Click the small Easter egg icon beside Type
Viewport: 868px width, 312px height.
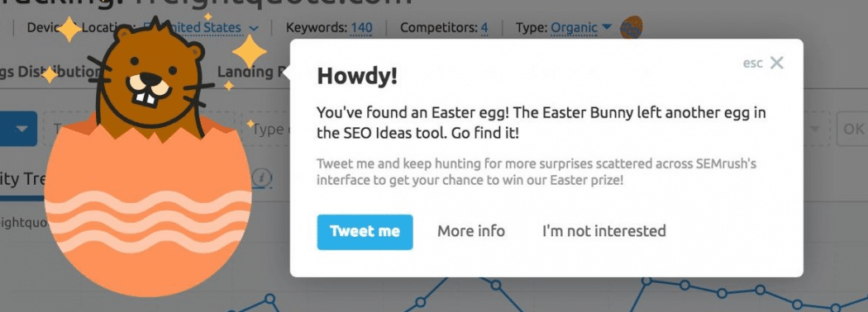click(x=631, y=27)
